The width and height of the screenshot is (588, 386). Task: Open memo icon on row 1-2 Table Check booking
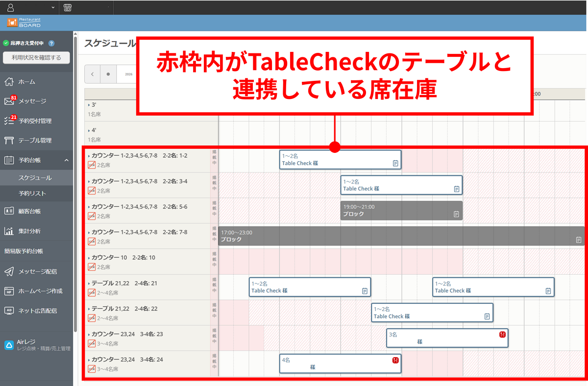pos(395,163)
